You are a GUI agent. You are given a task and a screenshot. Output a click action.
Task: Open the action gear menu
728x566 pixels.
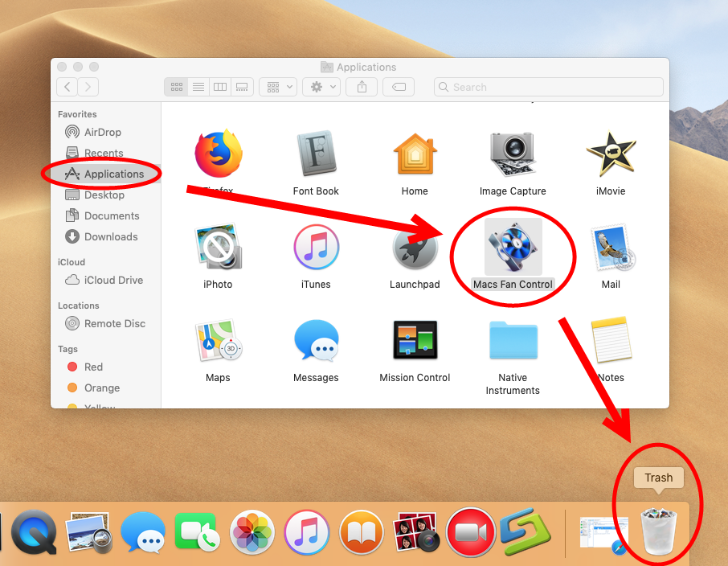[x=321, y=87]
